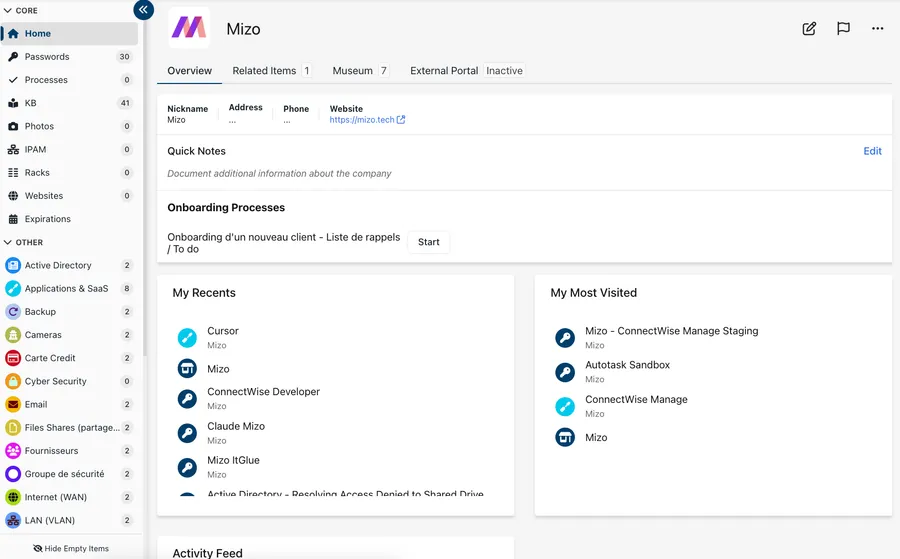The width and height of the screenshot is (900, 559).
Task: Open the Fournisseurs asset layout
Action: [x=69, y=451]
